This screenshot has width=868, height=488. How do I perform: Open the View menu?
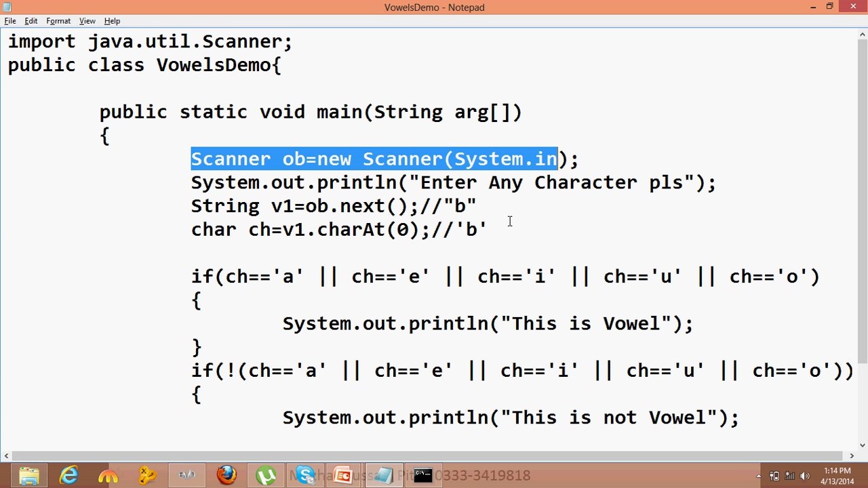[x=87, y=21]
